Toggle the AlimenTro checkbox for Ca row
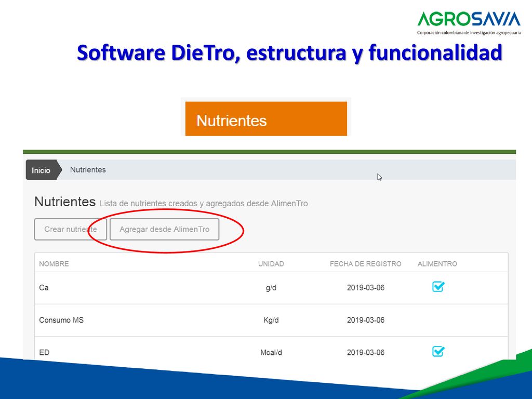Screen dimensions: 532x399 [438, 287]
